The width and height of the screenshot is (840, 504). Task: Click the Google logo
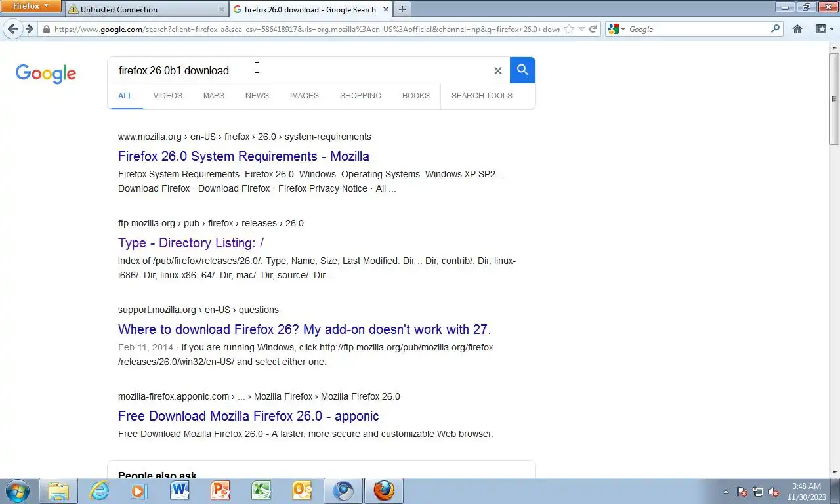(x=46, y=73)
